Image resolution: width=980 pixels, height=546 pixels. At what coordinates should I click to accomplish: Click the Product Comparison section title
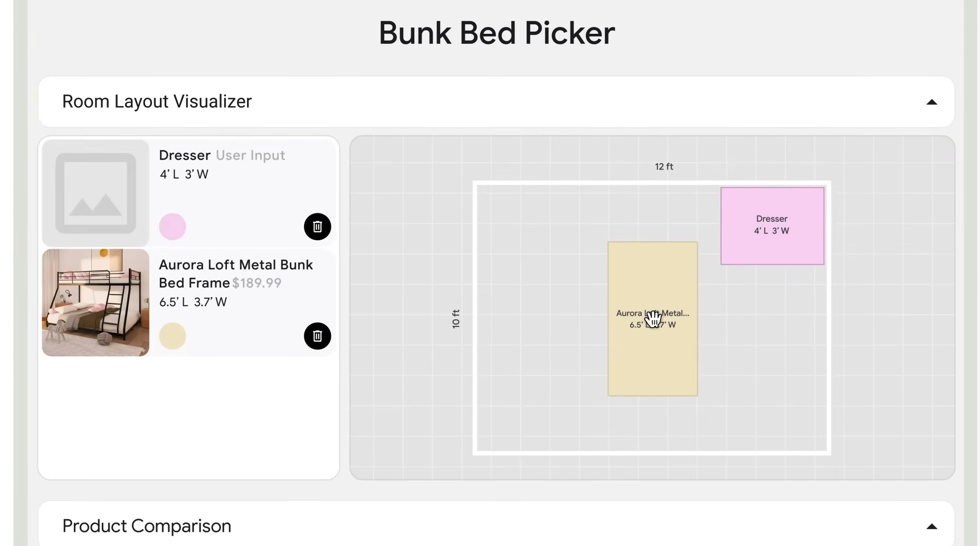[x=147, y=526]
